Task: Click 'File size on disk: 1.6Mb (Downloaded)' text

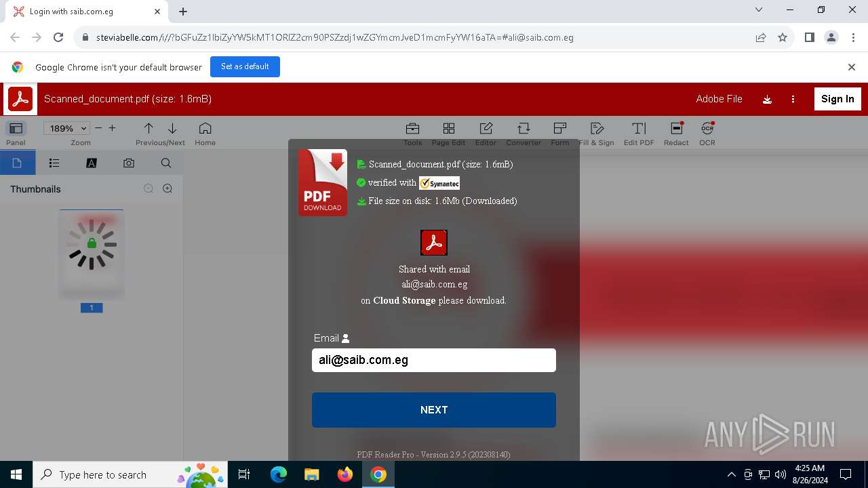Action: [x=443, y=201]
